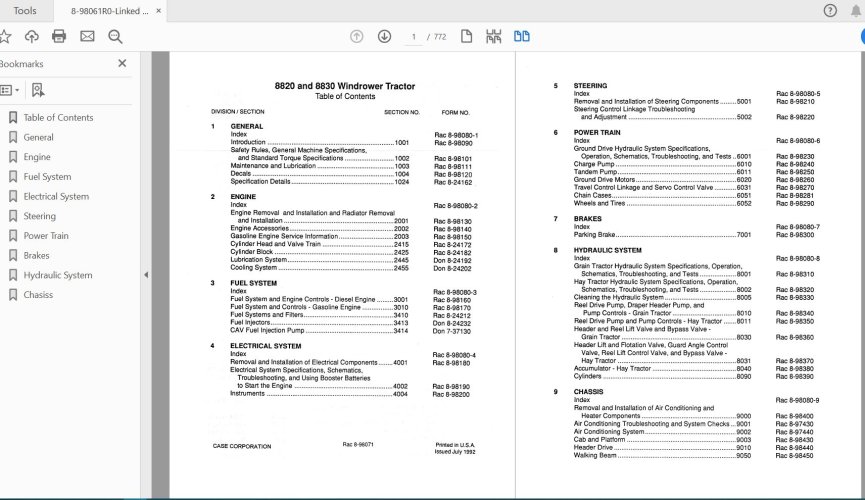Image resolution: width=865 pixels, height=500 pixels.
Task: Close the 8-98061R0-Linked document tab
Action: [x=158, y=11]
